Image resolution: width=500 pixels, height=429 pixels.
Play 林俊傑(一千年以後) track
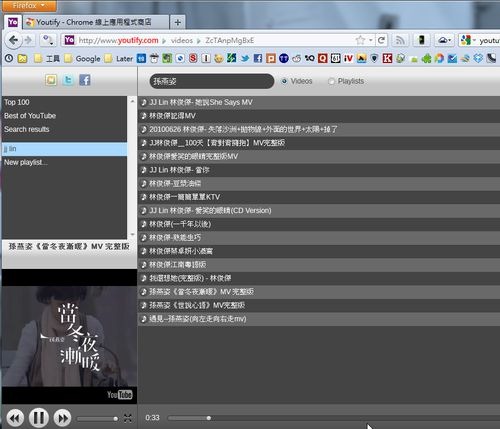point(319,224)
